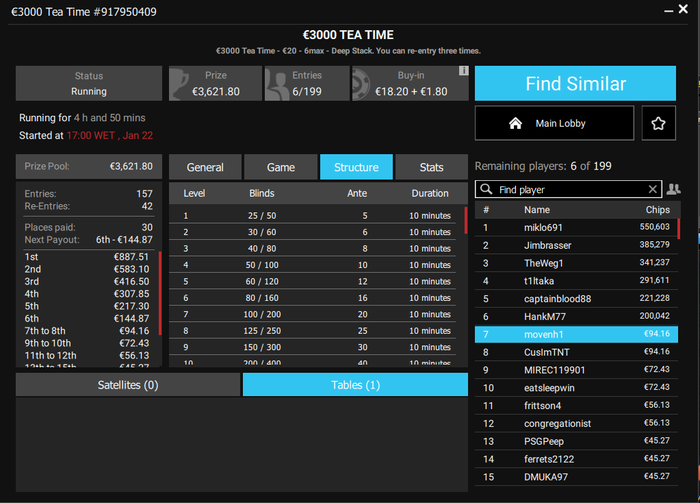Screen dimensions: 700x503
Task: Select player ferrets2122
Action: click(576, 459)
